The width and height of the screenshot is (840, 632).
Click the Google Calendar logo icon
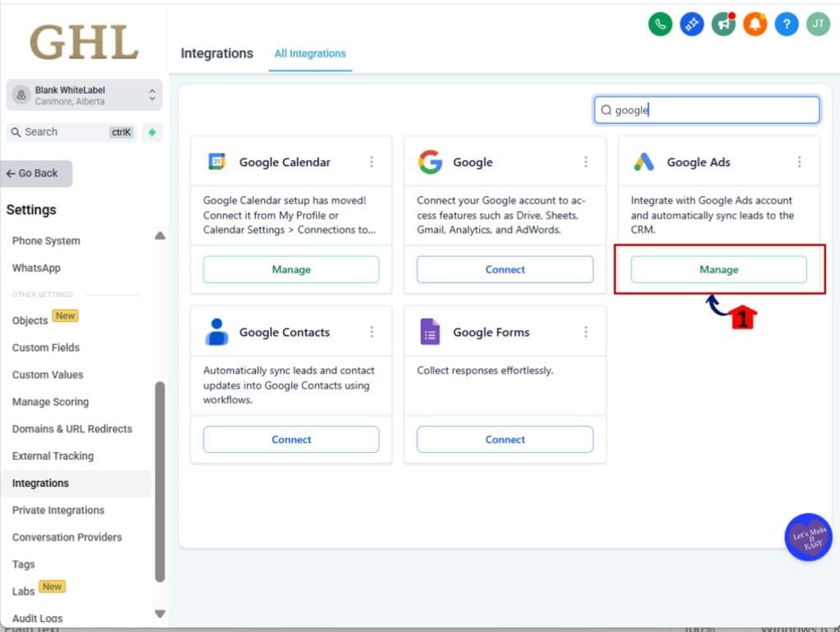217,162
